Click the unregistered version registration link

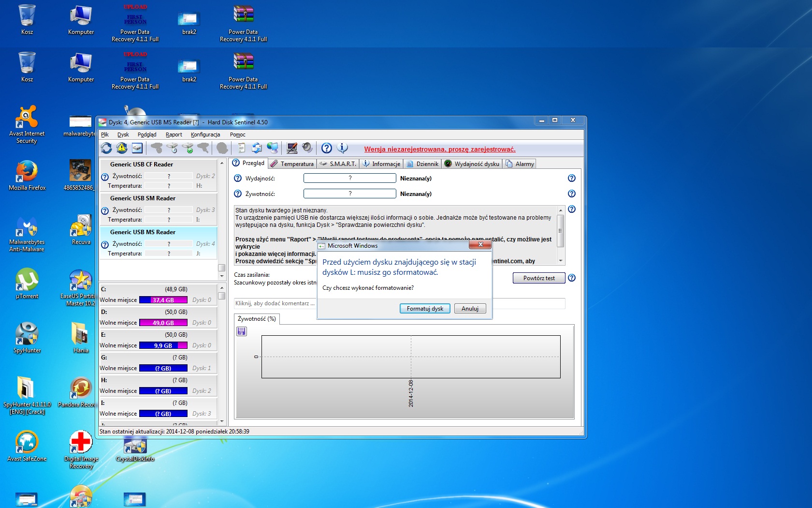[440, 149]
